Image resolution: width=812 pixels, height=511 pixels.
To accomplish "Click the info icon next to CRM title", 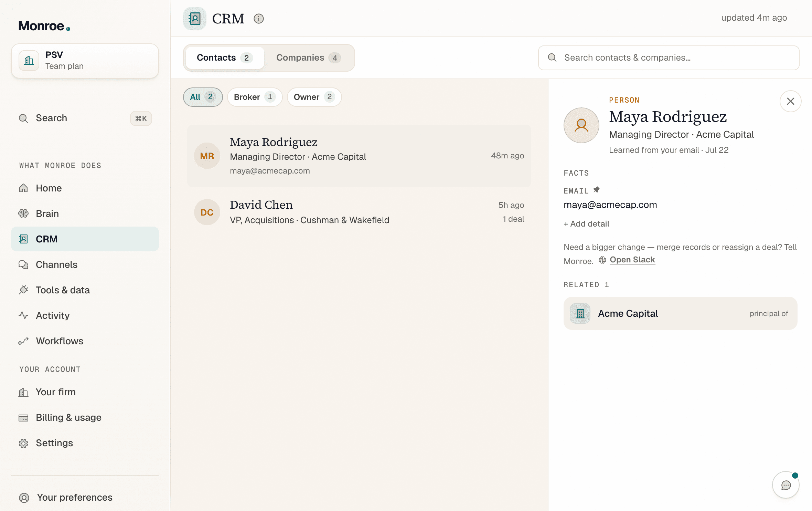I will tap(259, 19).
